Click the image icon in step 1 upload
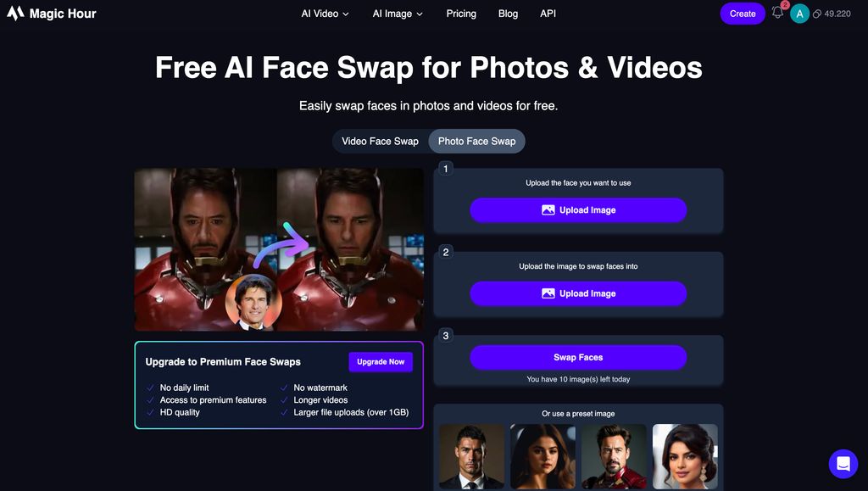868x491 pixels. click(548, 210)
